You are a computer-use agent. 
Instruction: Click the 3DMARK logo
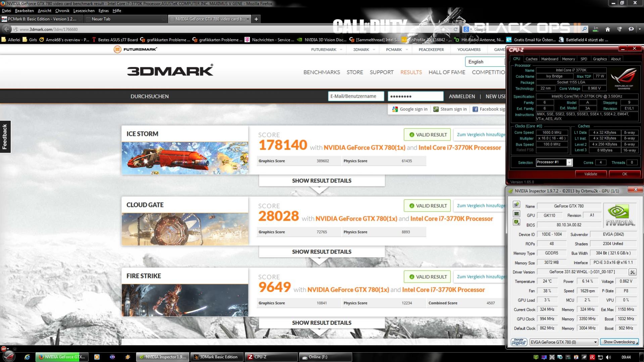[170, 70]
